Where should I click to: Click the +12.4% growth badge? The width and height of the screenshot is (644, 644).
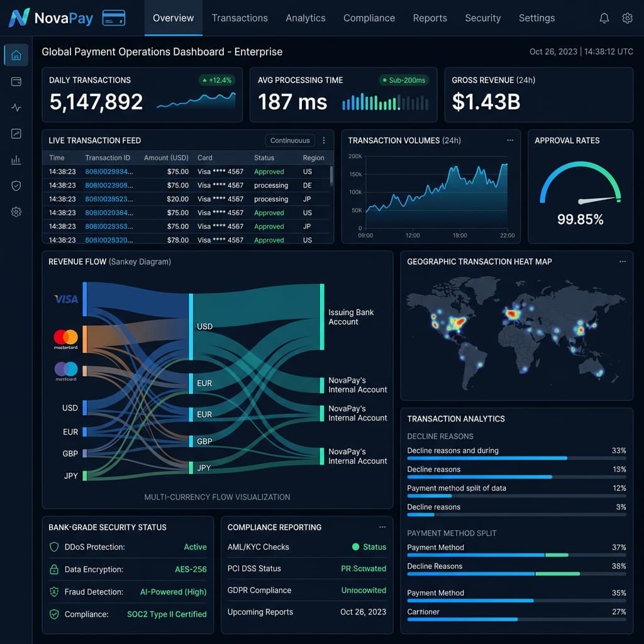pyautogui.click(x=217, y=80)
